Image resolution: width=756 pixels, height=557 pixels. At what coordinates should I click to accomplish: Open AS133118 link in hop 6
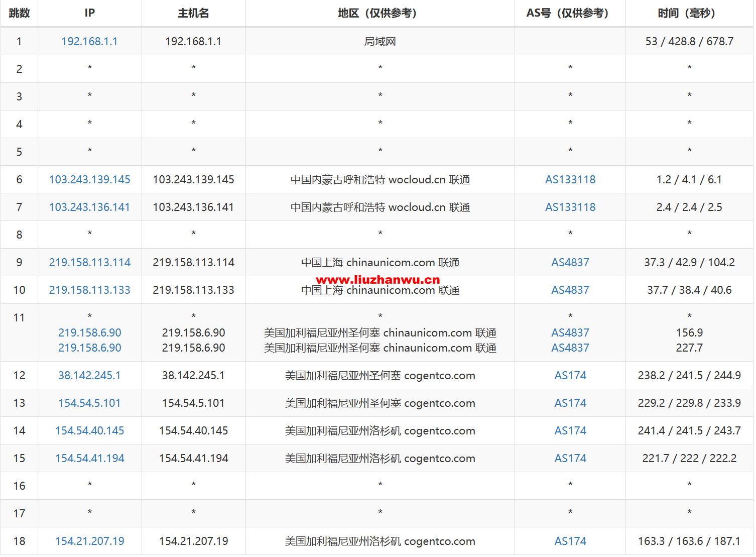pos(570,179)
